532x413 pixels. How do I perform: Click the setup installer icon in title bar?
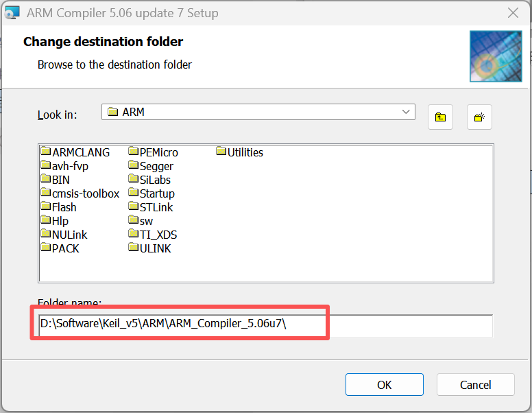click(12, 13)
